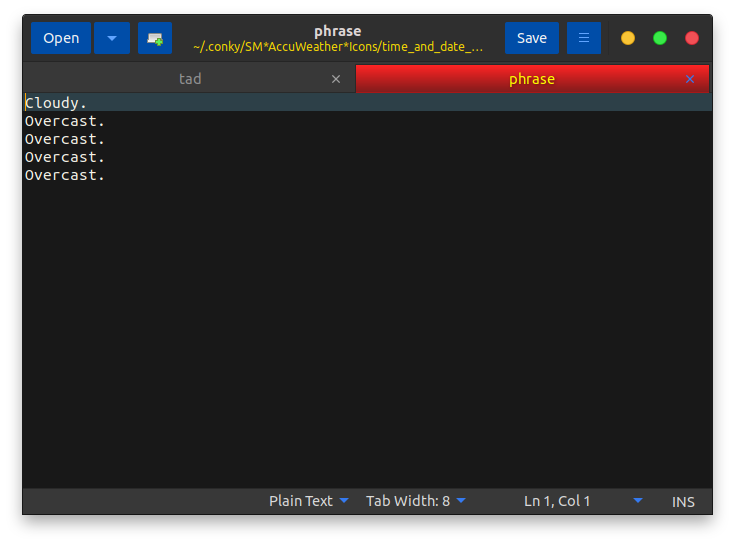735x545 pixels.
Task: Close the tad tab
Action: pyautogui.click(x=336, y=79)
